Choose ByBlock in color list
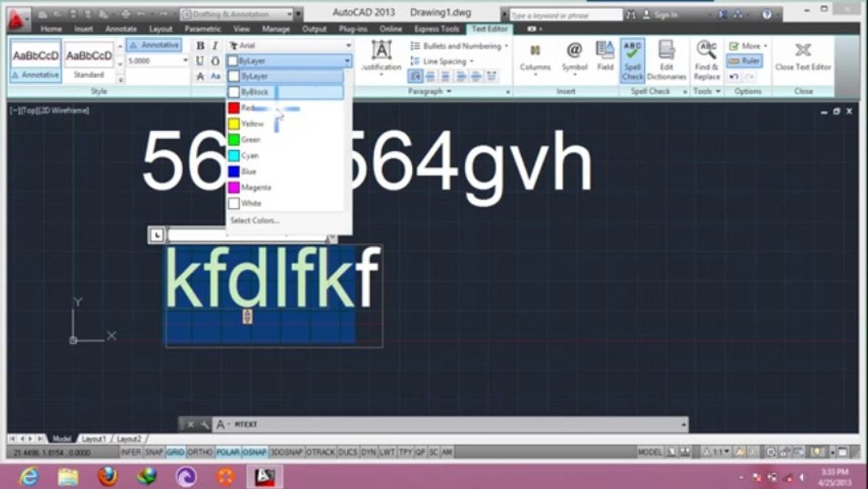The height and width of the screenshot is (489, 868). pos(285,92)
